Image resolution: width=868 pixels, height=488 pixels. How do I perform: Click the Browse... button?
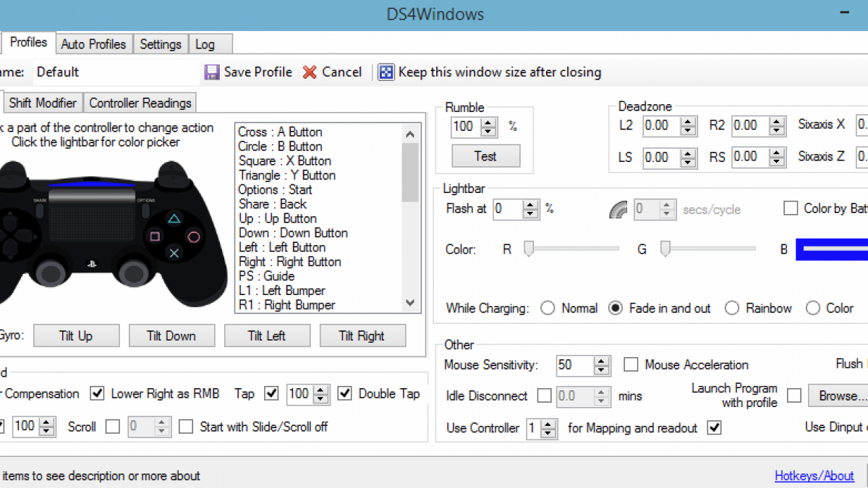(x=838, y=395)
